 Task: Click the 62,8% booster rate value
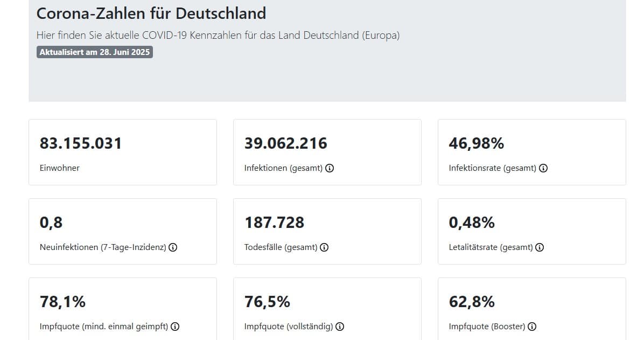(472, 302)
